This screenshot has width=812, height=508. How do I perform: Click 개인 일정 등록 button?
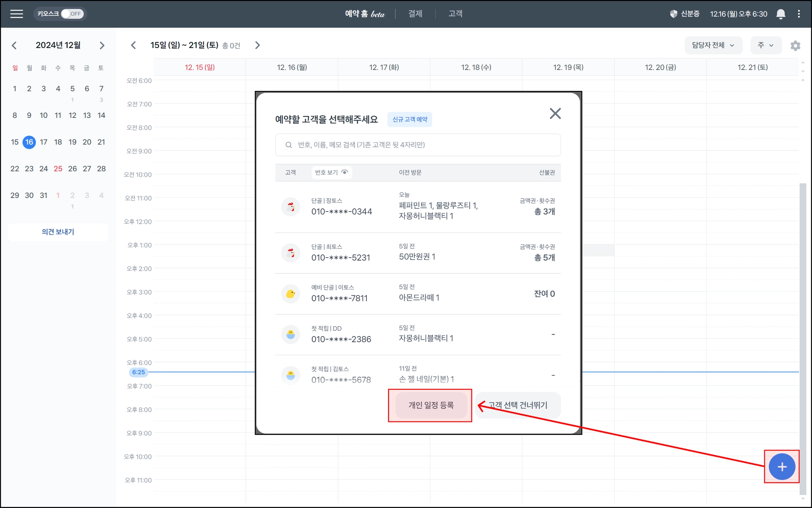click(x=431, y=405)
